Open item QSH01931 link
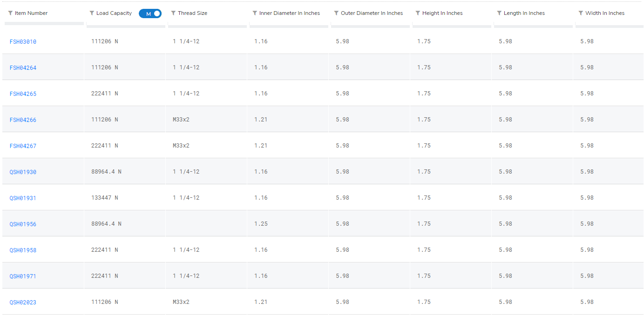The width and height of the screenshot is (644, 316). click(x=23, y=198)
